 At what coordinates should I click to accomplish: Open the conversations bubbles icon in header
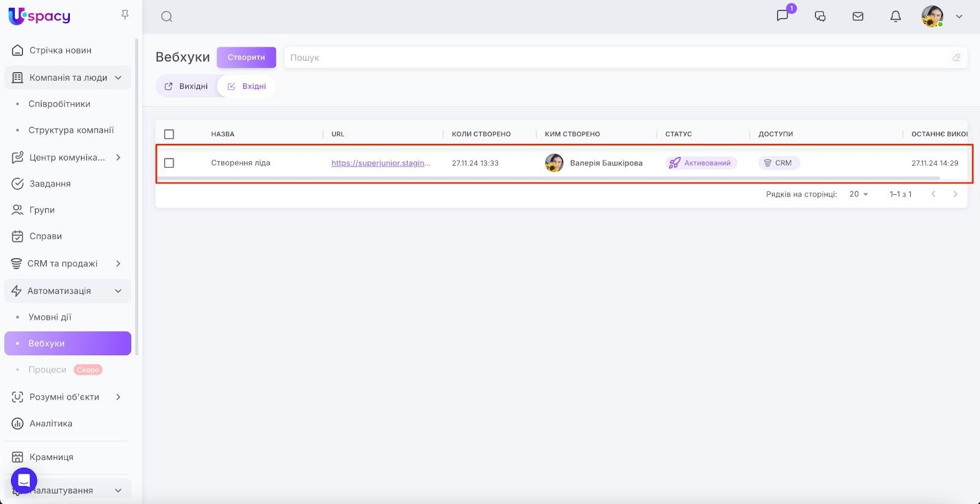click(x=820, y=17)
